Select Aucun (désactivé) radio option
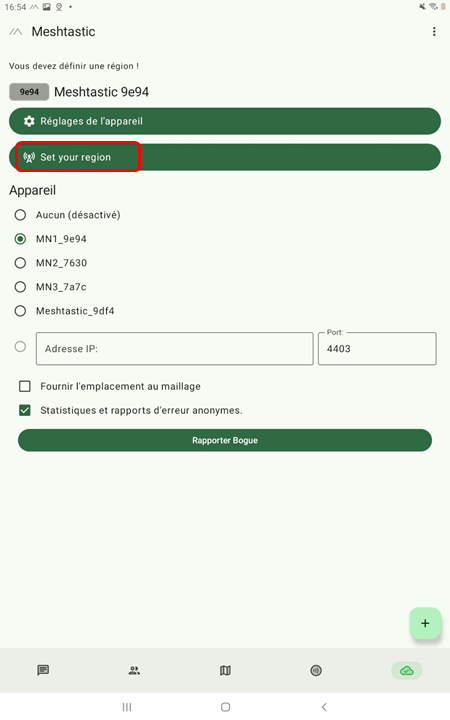The height and width of the screenshot is (720, 450). (20, 215)
